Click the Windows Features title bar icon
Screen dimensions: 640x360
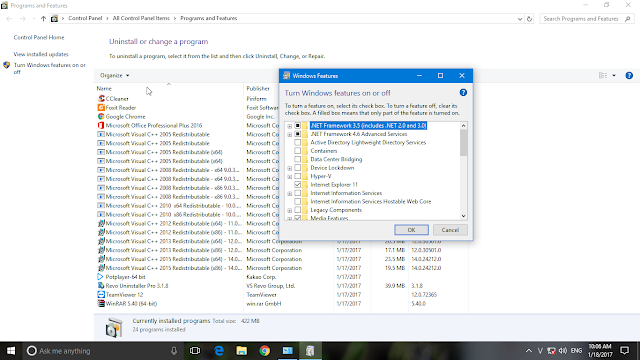(x=287, y=76)
